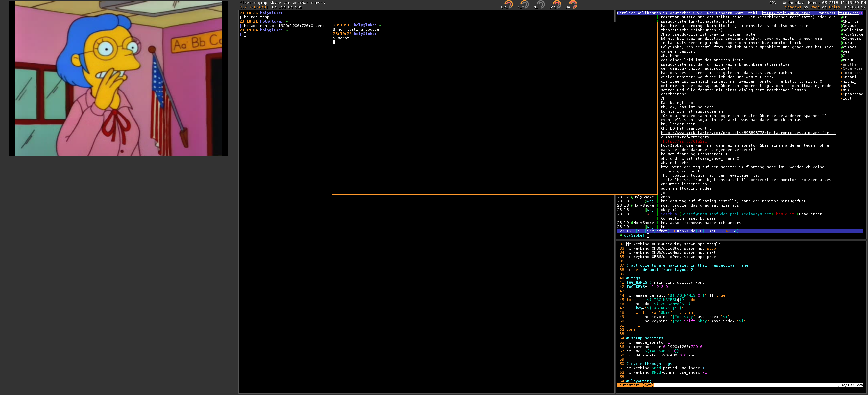The width and height of the screenshot is (868, 395).
Task: Click vim line 32 XF86AudioPlay keybind
Action: click(673, 244)
